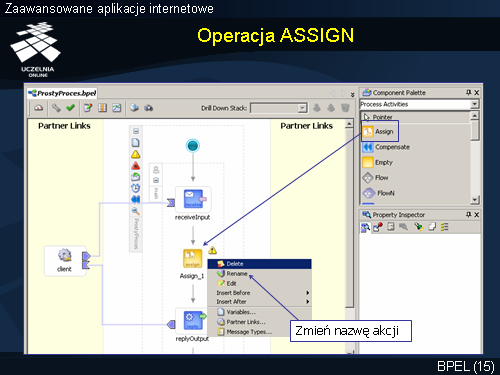Viewport: 500px width, 375px height.
Task: Click the blue compensation arrows in scope sidebar
Action: click(135, 199)
